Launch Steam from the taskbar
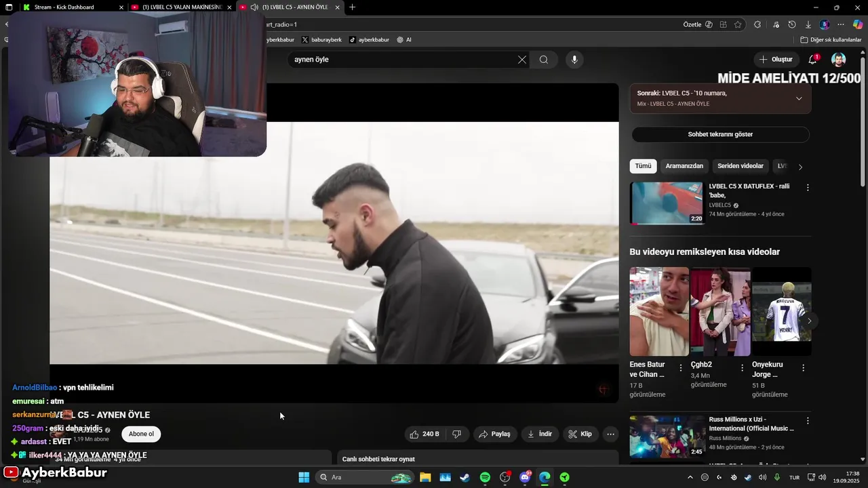The width and height of the screenshot is (868, 488). pos(465,477)
